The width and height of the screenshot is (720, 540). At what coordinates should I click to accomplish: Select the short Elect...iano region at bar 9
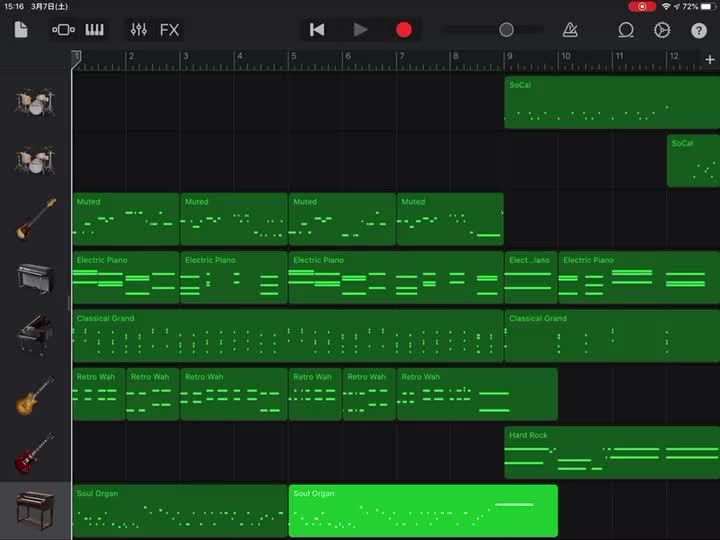531,277
